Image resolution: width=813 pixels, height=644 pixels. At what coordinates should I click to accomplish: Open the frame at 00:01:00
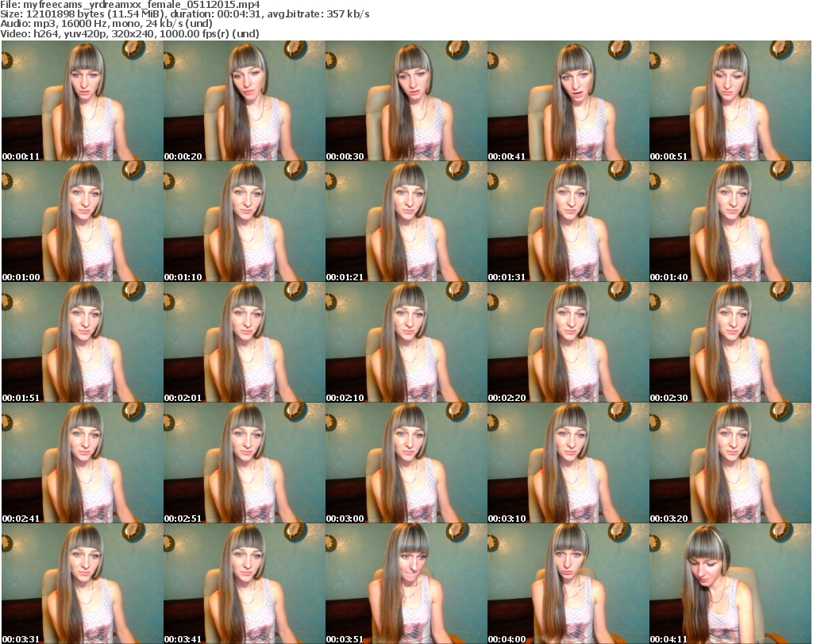[x=83, y=222]
